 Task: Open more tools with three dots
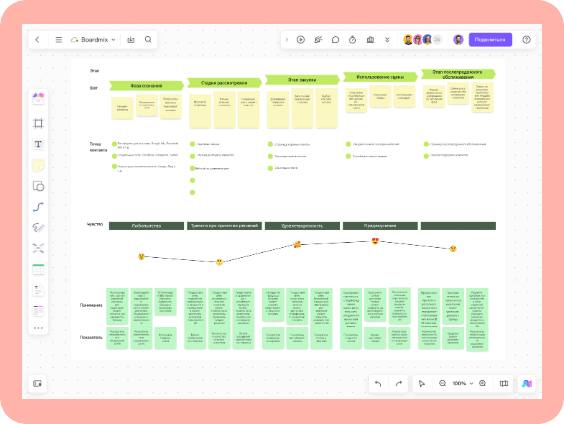pyautogui.click(x=38, y=328)
